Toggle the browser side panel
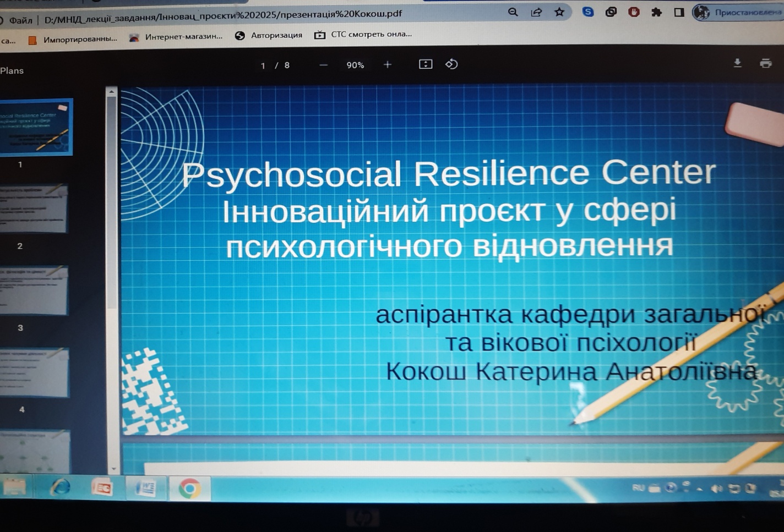This screenshot has height=532, width=784. 679,12
